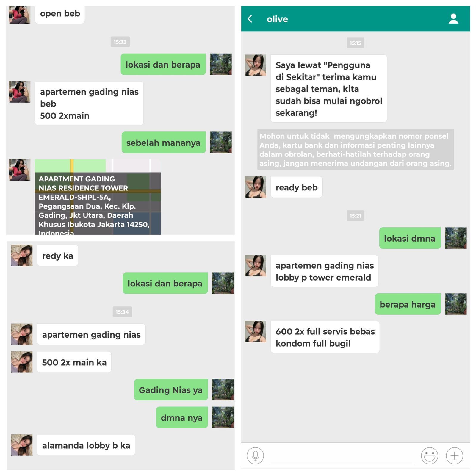Screen dimensions: 476x476
Task: Open olive's contact profile icon
Action: pos(453,19)
